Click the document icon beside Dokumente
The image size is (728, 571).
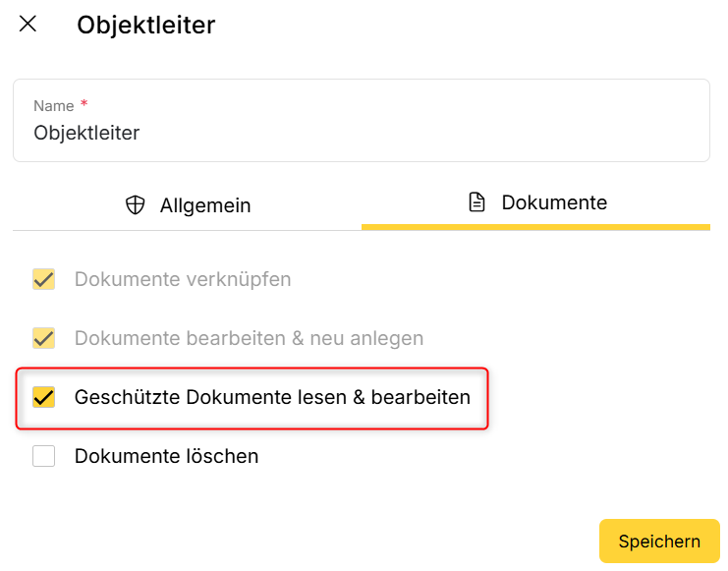click(x=477, y=203)
